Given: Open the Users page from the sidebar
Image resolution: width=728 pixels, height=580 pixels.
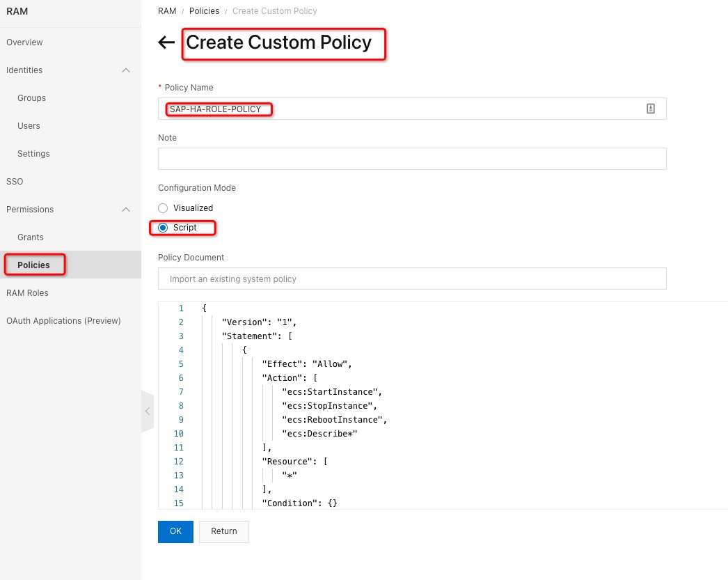Looking at the screenshot, I should pyautogui.click(x=29, y=125).
